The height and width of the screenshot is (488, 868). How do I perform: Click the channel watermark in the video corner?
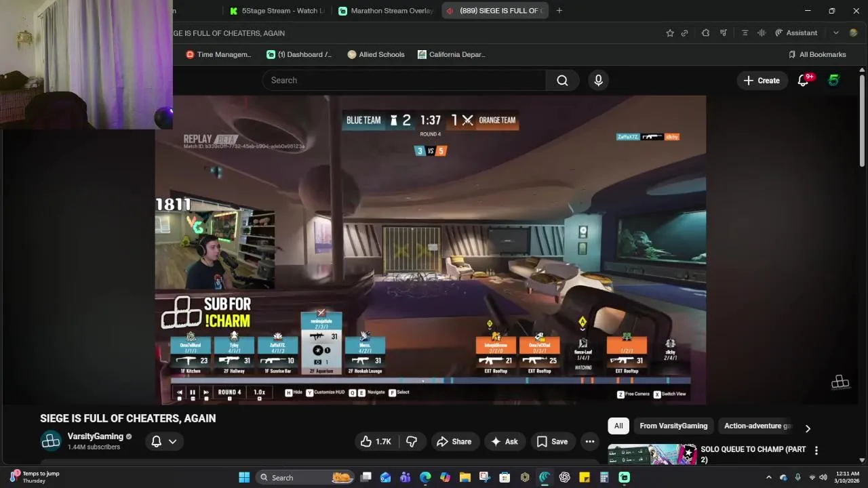(840, 382)
